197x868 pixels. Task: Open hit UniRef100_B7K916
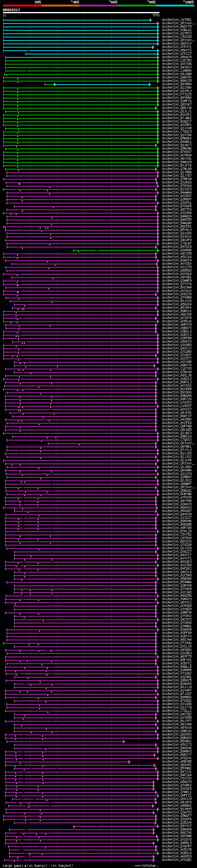pos(177,186)
